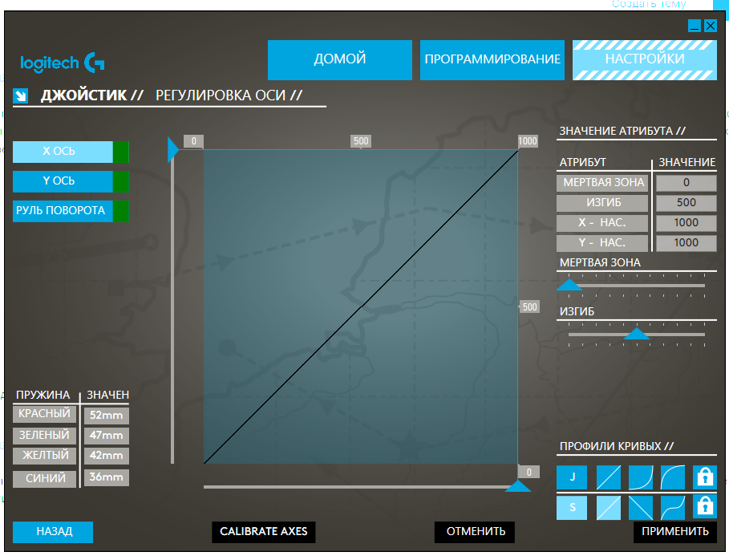Image resolution: width=729 pixels, height=560 pixels.
Task: Click the ИЗГИБ value field showing 500
Action: click(x=686, y=203)
